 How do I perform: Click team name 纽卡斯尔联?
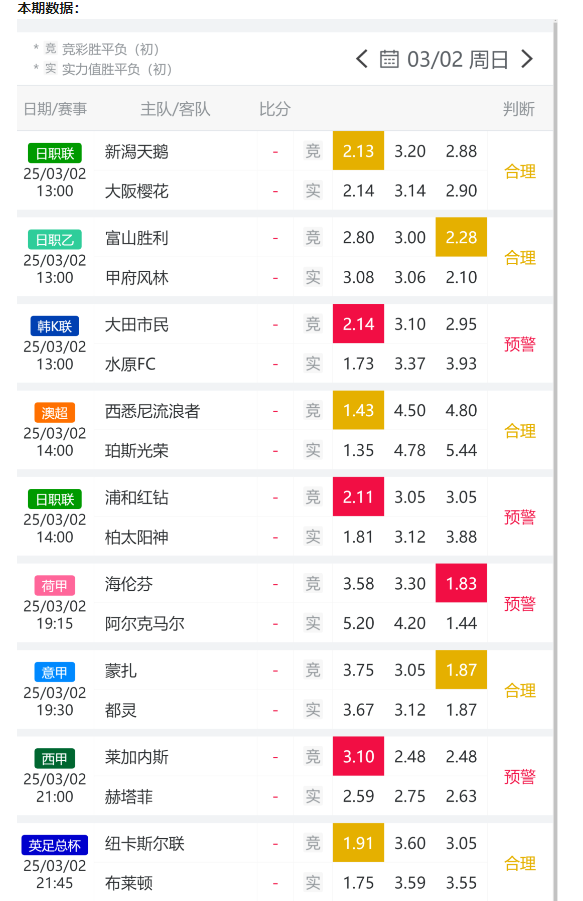[145, 844]
